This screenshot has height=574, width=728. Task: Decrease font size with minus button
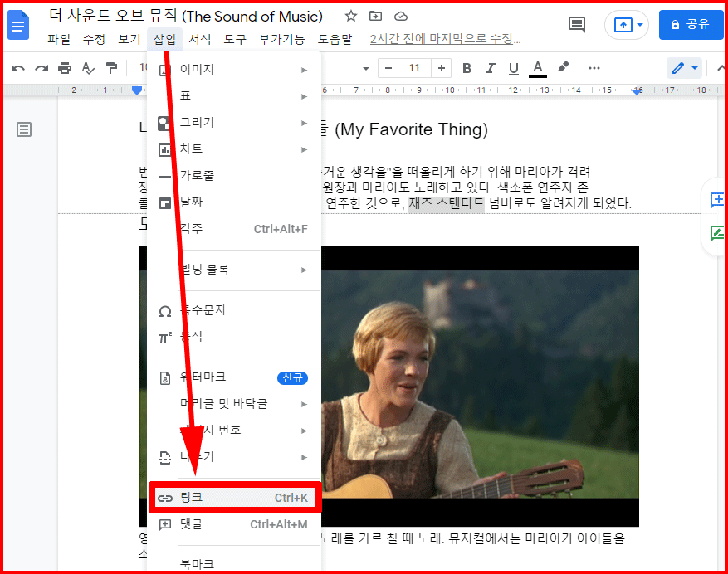(x=388, y=68)
